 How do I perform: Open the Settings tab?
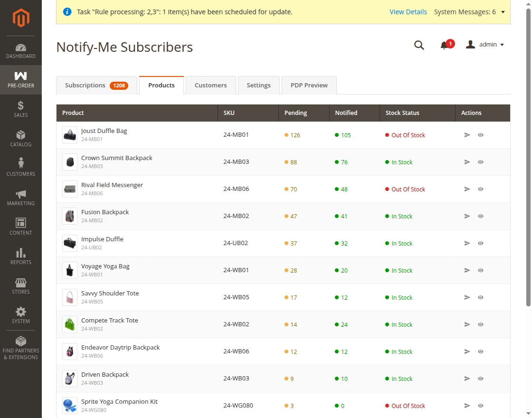pyautogui.click(x=258, y=85)
